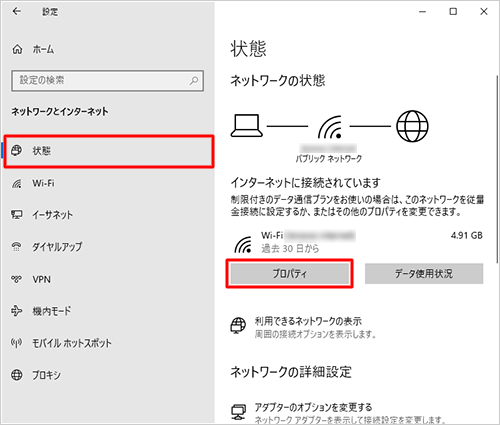Viewport: 500px width, 425px height.
Task: Open アダプターのオプションを変更する link
Action: tap(313, 407)
